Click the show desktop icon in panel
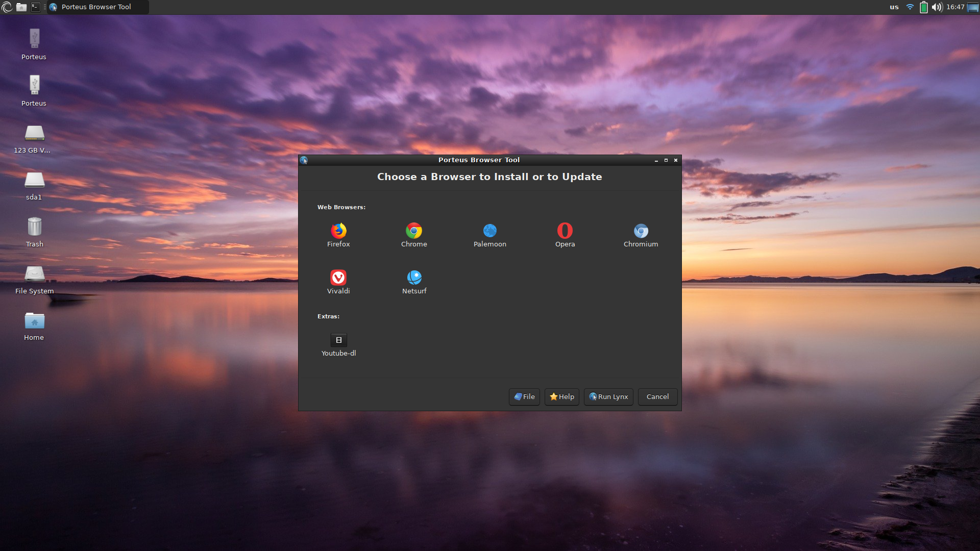Screen dimensions: 980x551 coord(973,7)
